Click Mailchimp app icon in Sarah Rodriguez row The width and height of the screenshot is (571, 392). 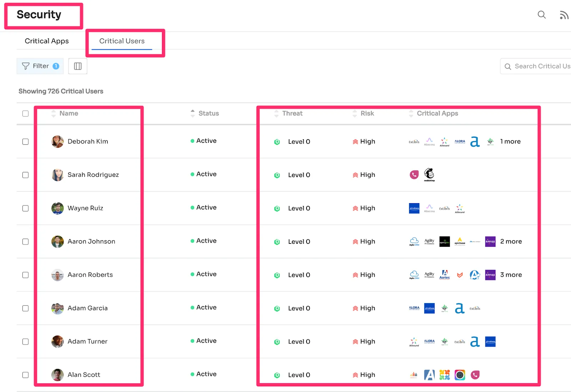pyautogui.click(x=429, y=175)
